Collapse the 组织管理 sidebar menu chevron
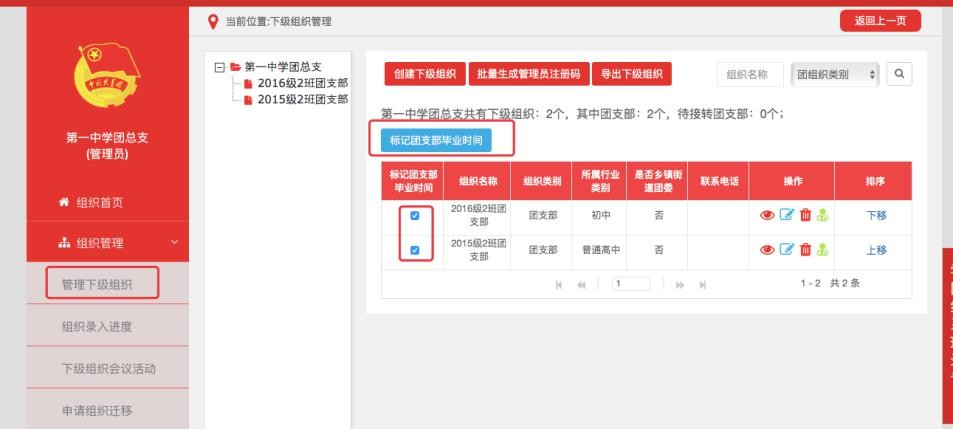 [x=175, y=242]
